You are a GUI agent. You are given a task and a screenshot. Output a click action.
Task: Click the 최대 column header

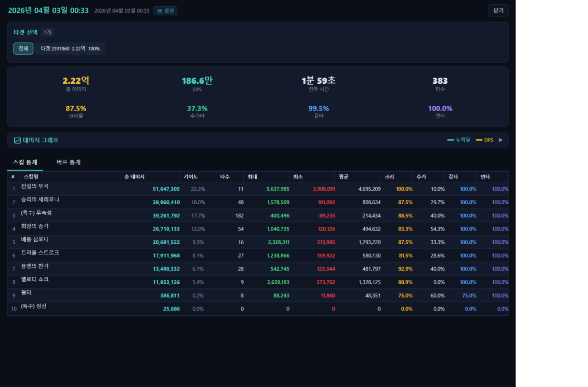click(x=252, y=177)
